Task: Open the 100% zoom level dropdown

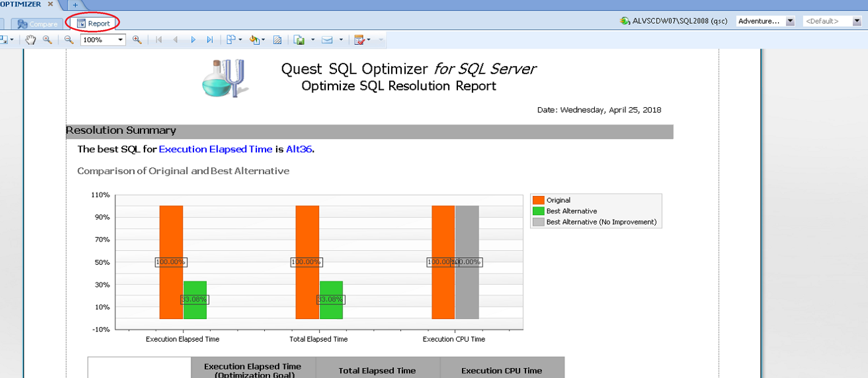Action: tap(120, 40)
